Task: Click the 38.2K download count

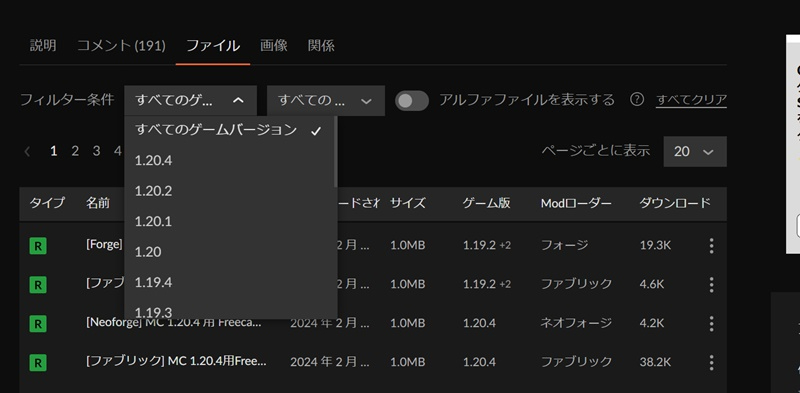Action: [655, 362]
